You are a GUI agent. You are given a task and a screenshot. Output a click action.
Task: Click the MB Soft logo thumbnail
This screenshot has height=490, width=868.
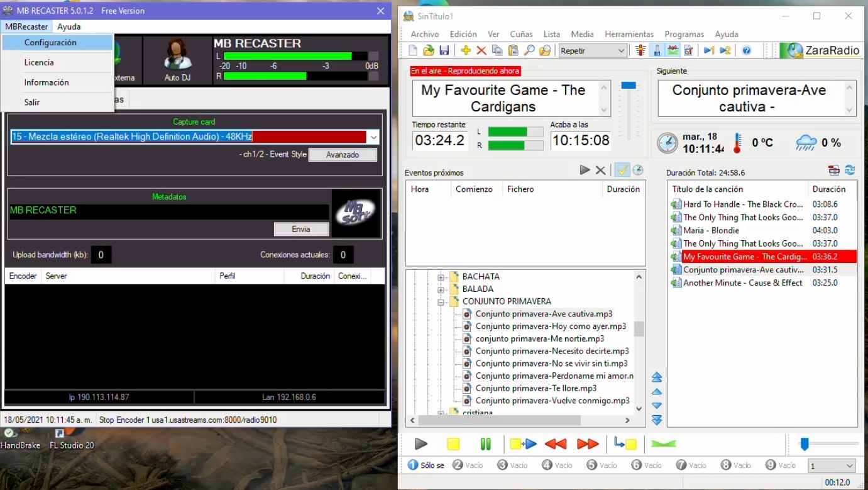(x=356, y=213)
